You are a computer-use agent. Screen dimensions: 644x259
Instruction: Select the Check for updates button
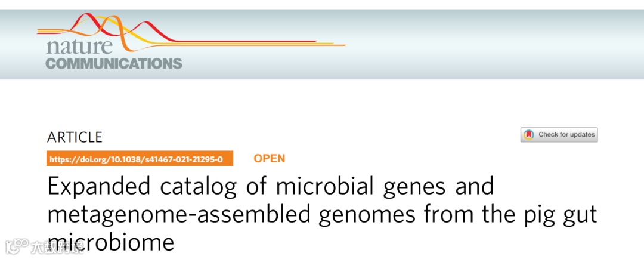(x=559, y=135)
